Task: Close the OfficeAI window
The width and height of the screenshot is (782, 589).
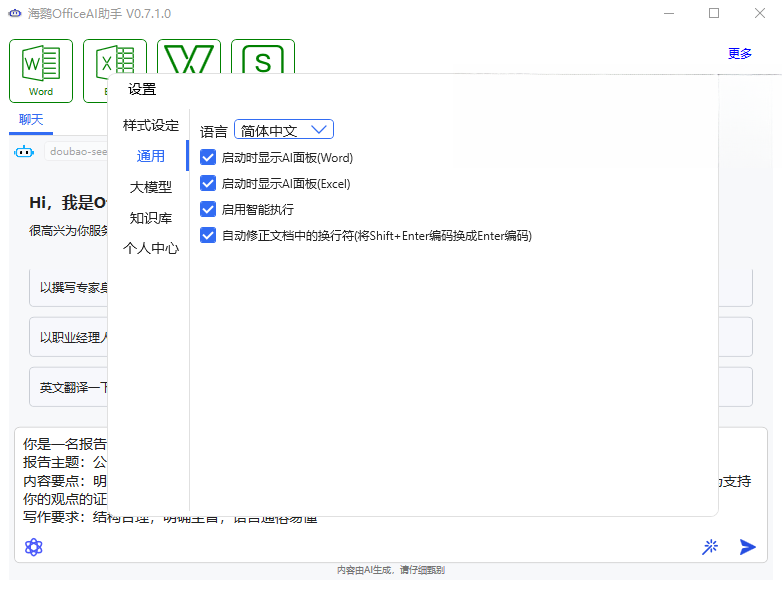Action: click(x=760, y=13)
